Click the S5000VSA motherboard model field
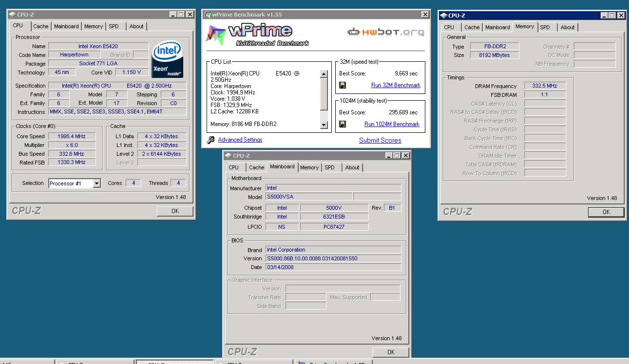The height and width of the screenshot is (364, 629). (x=308, y=197)
